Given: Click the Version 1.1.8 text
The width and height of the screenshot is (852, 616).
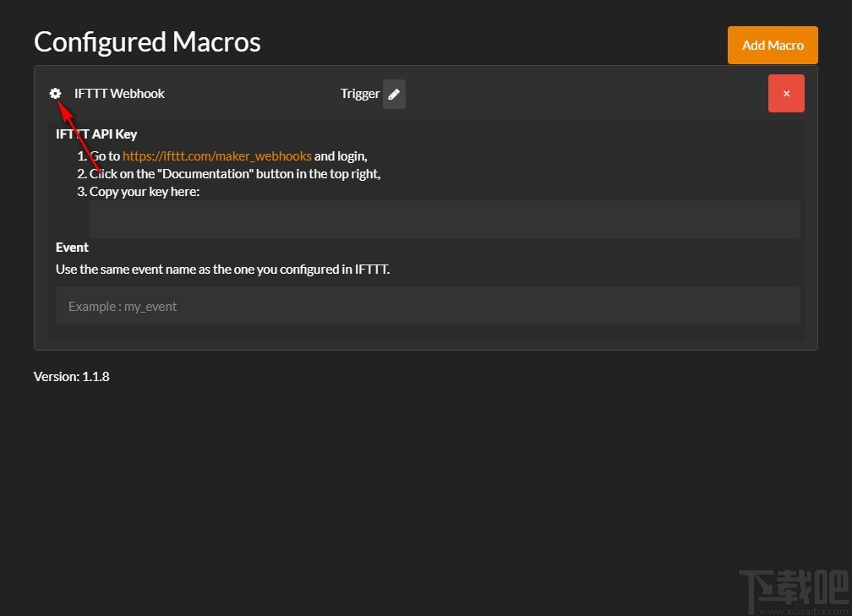Looking at the screenshot, I should coord(72,376).
